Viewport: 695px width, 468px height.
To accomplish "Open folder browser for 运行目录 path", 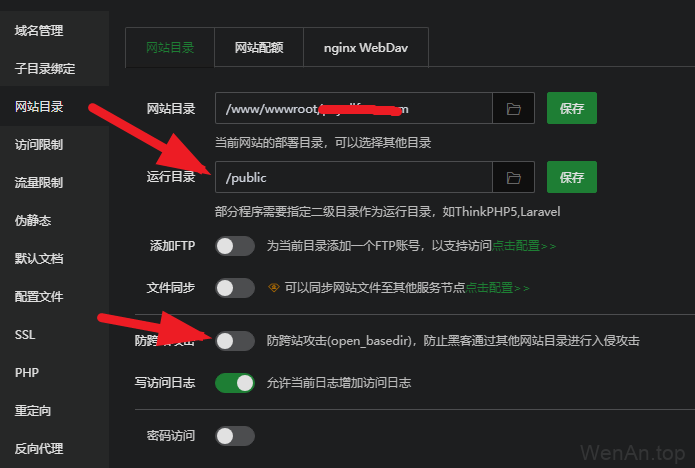I will [x=513, y=178].
